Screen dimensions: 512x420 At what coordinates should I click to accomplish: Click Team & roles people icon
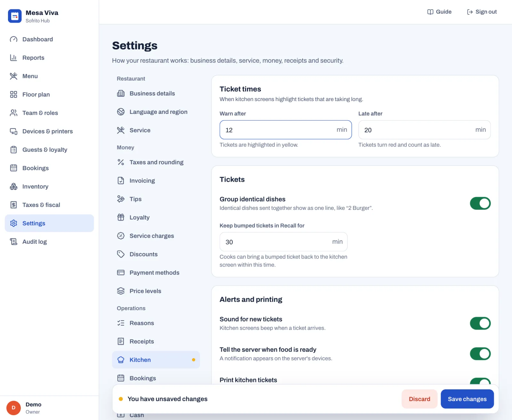13,113
